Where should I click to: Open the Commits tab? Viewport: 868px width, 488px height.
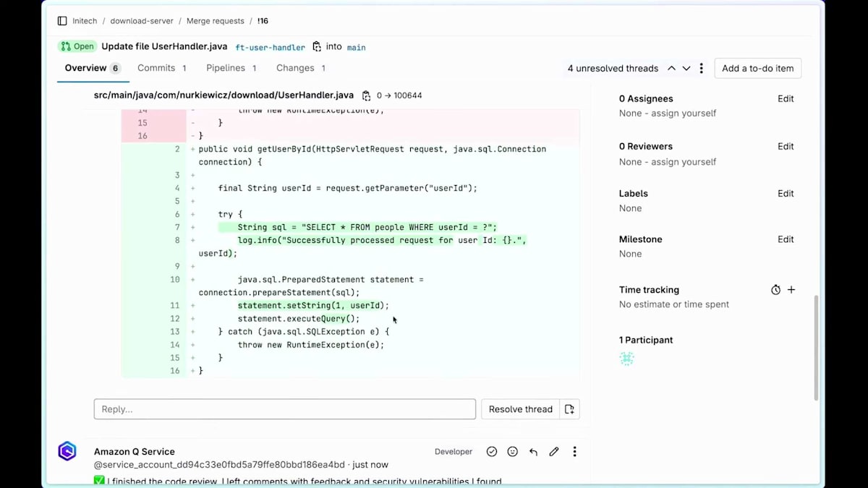click(x=162, y=68)
